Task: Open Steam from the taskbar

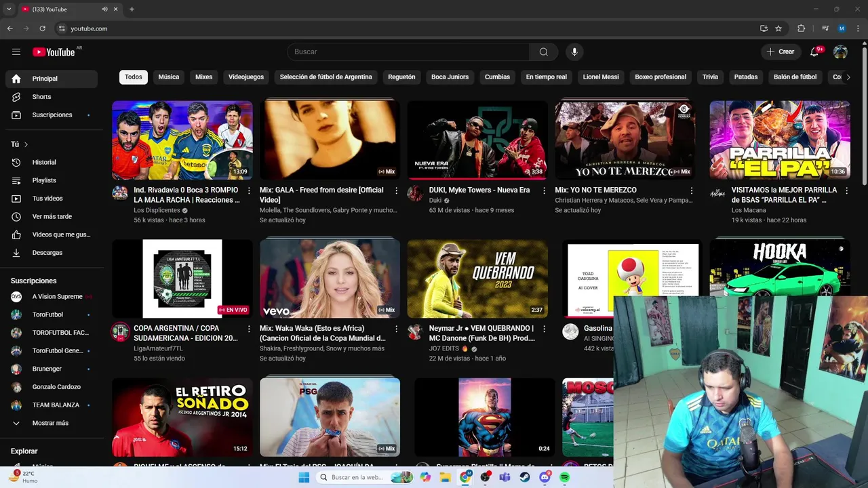Action: [x=525, y=478]
